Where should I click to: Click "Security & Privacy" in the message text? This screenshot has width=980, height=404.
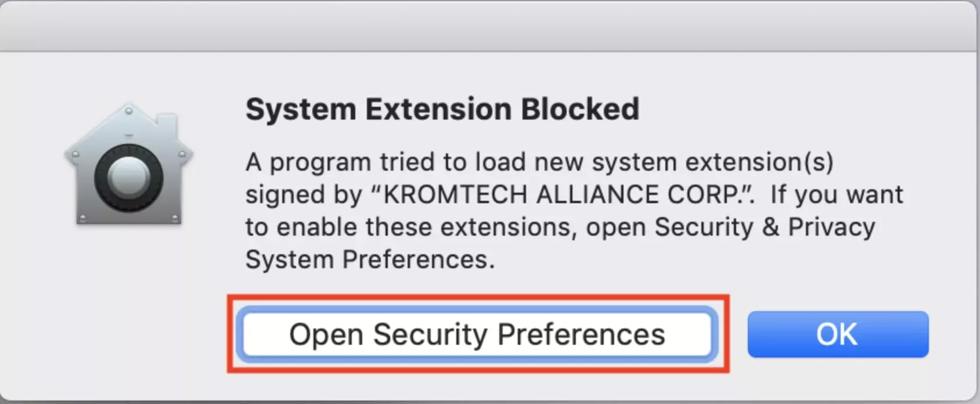765,227
